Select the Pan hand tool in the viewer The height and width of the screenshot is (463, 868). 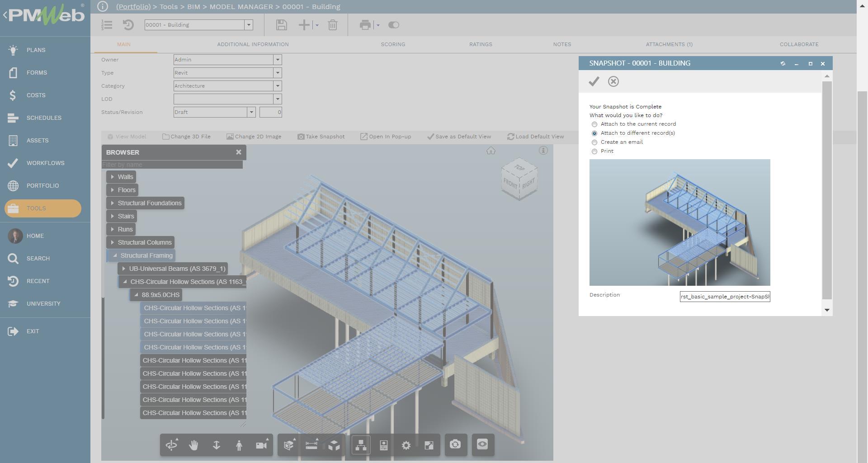click(194, 445)
